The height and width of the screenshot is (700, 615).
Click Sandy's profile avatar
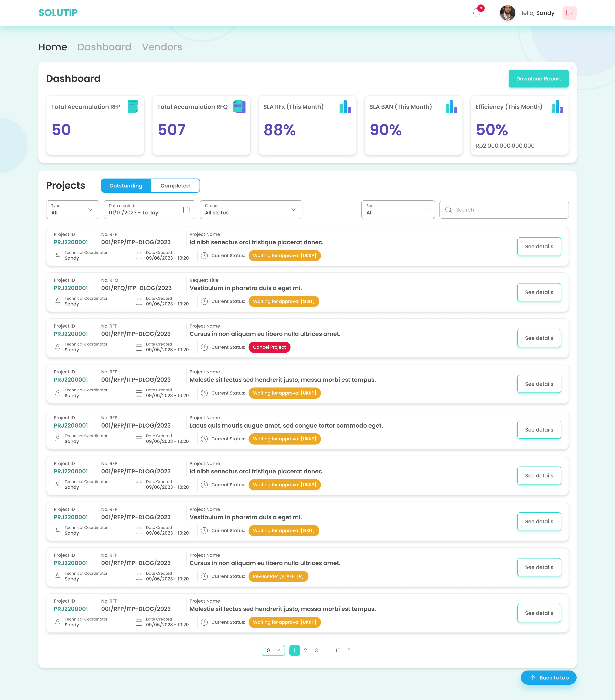pos(508,13)
